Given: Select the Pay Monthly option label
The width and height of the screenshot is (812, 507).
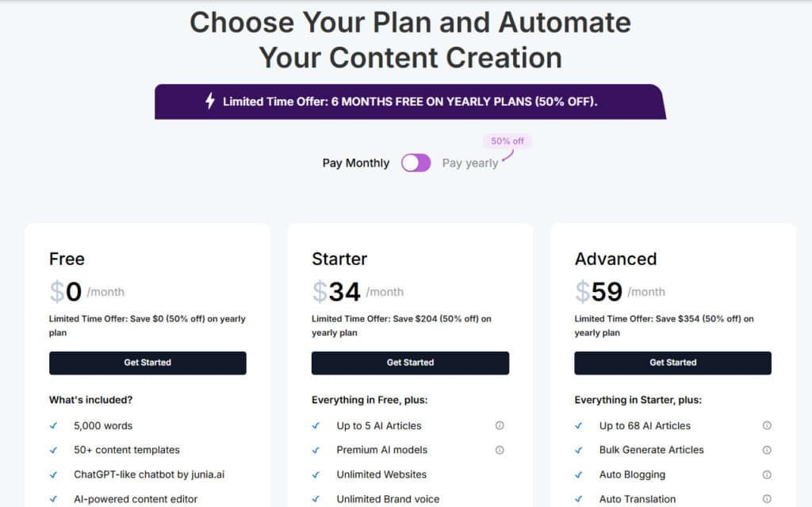Looking at the screenshot, I should click(355, 163).
